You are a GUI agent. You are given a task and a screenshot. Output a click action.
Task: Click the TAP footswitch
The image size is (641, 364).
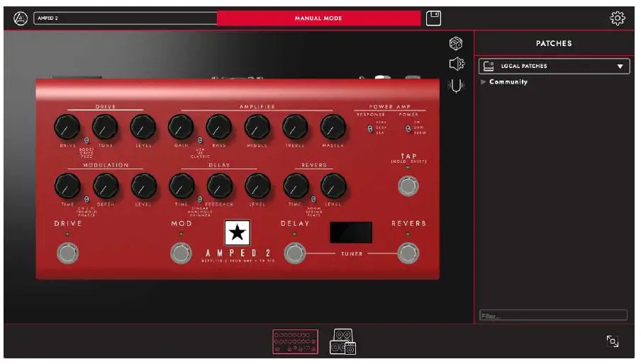point(408,186)
